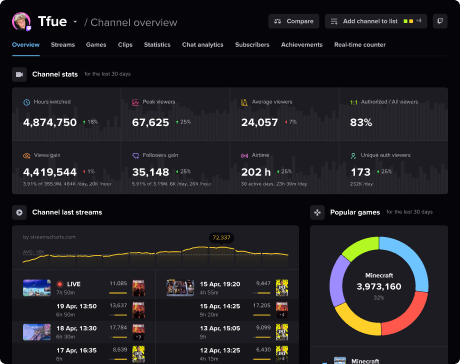The width and height of the screenshot is (460, 364).
Task: Switch to the Chat analytics tab
Action: [203, 45]
